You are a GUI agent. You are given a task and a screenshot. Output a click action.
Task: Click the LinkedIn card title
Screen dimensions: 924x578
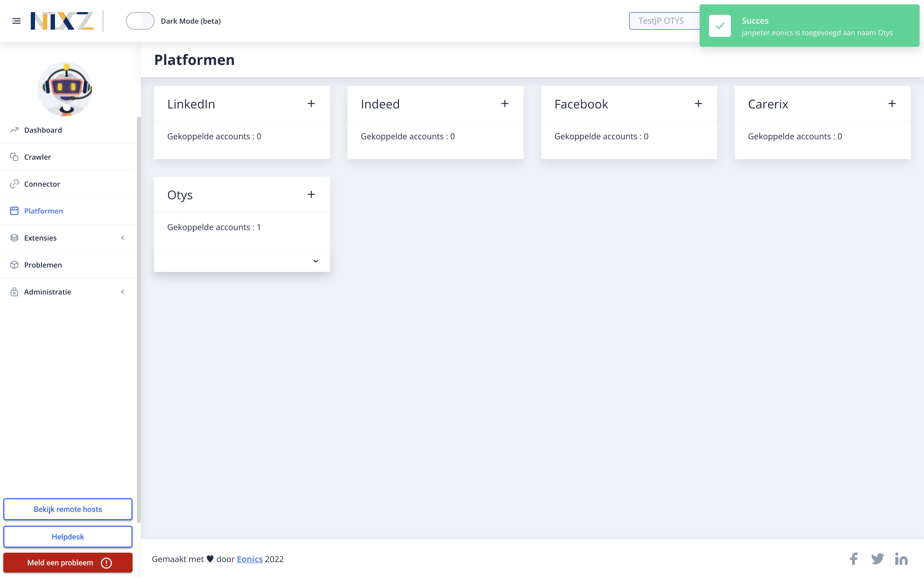[x=191, y=104]
